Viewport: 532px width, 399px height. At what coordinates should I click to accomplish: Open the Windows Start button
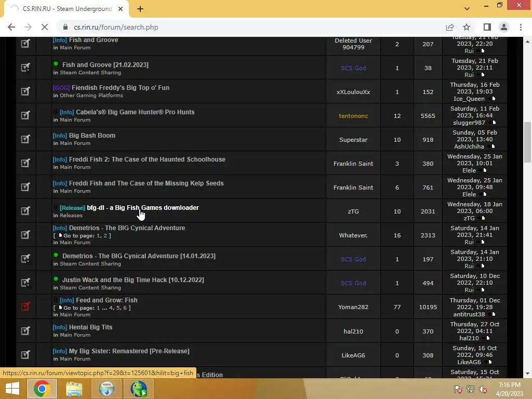12,389
